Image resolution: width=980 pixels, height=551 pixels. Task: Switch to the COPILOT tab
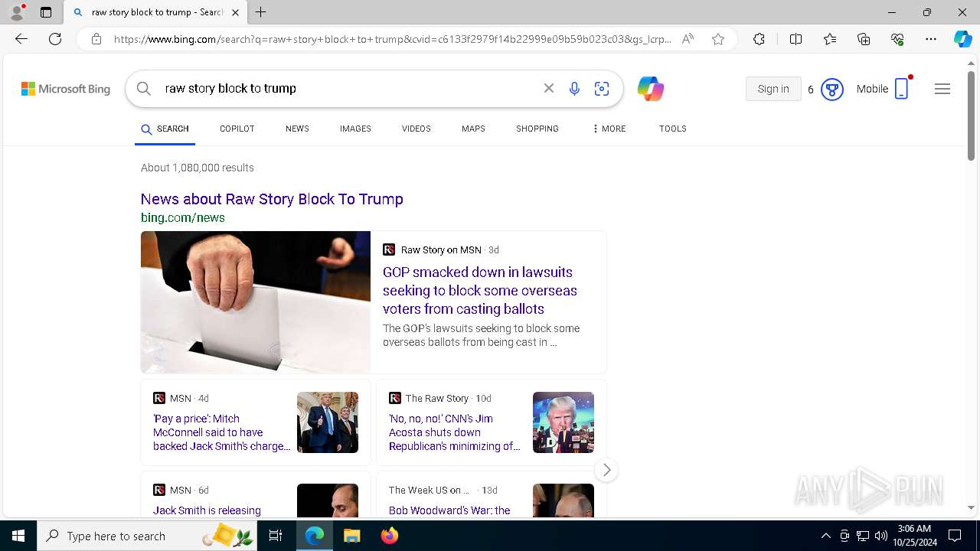[237, 129]
